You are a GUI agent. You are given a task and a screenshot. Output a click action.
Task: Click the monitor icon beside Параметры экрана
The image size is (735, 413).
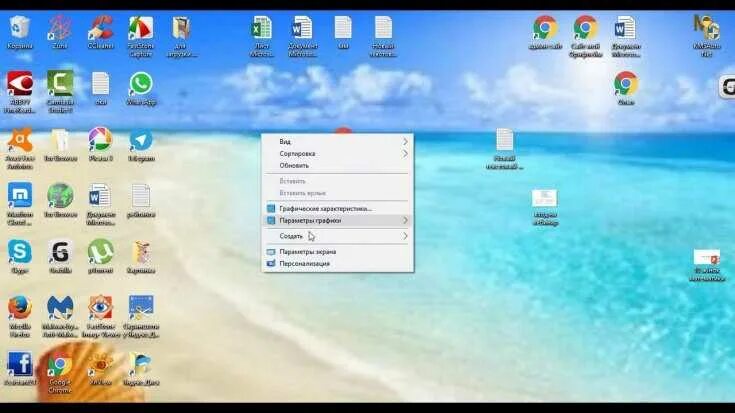point(271,252)
